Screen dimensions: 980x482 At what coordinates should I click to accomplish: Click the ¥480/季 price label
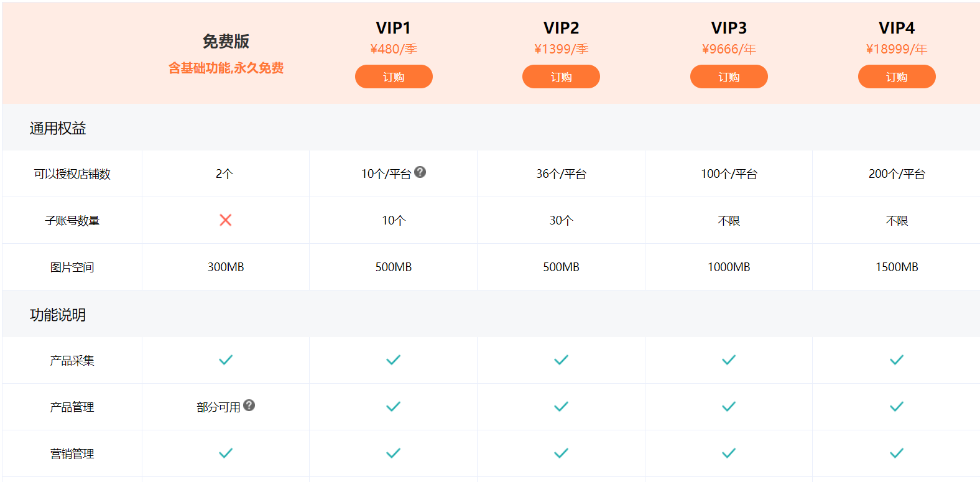(x=394, y=49)
